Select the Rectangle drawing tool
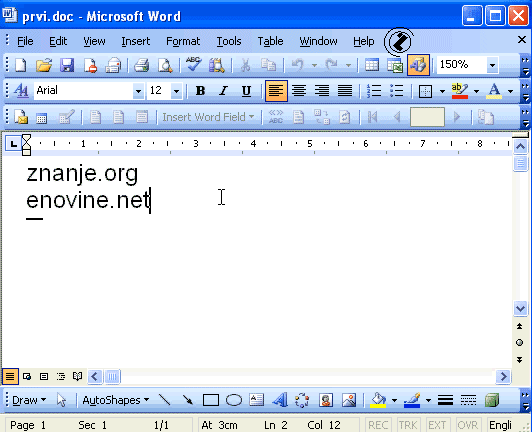Screen dimensions: 532x432 click(x=211, y=400)
